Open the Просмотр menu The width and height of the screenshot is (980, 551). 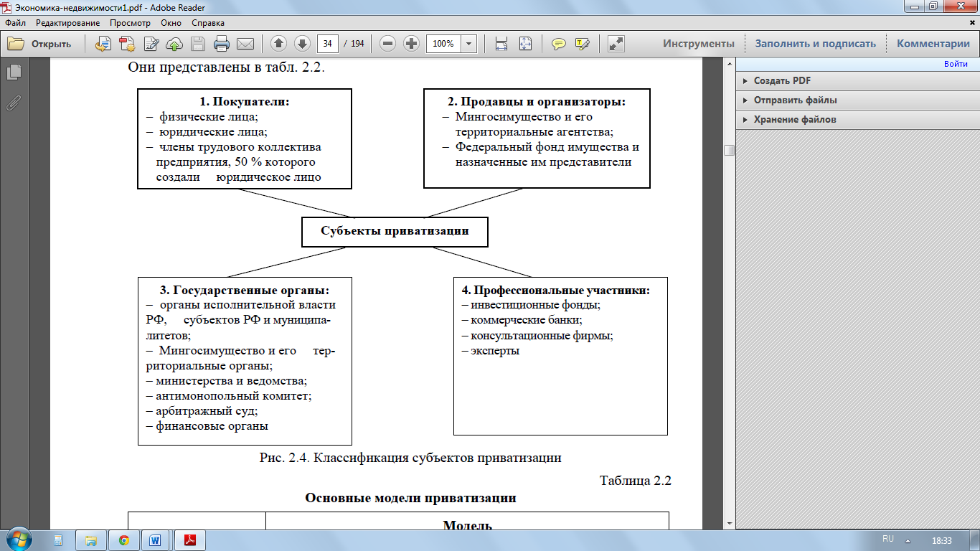point(130,23)
